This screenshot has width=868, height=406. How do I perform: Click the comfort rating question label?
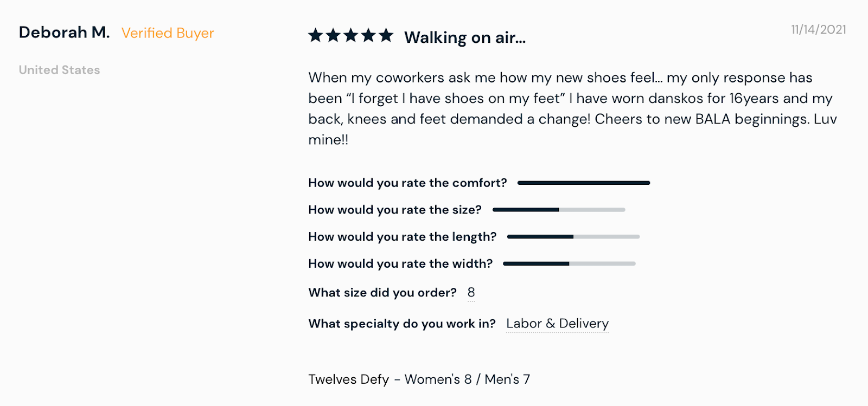(407, 183)
